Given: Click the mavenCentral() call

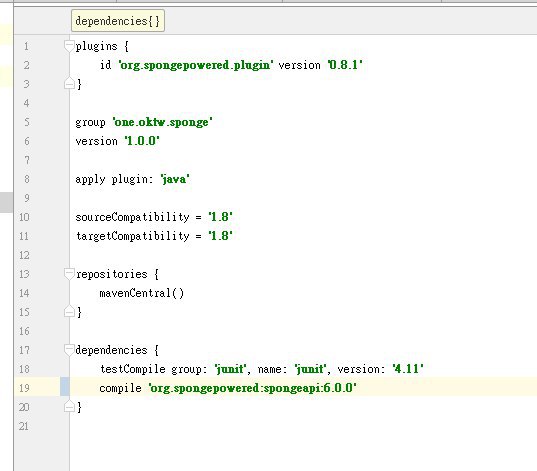Looking at the screenshot, I should 141,293.
